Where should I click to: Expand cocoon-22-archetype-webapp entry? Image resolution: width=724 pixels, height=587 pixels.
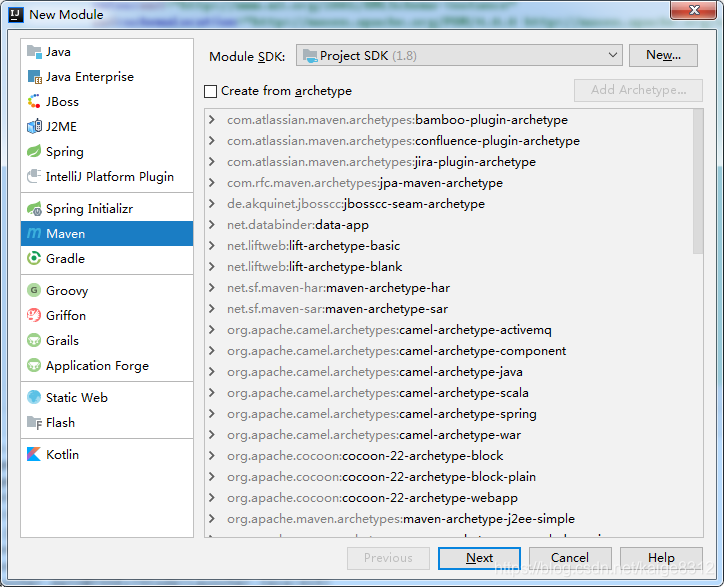pos(212,498)
